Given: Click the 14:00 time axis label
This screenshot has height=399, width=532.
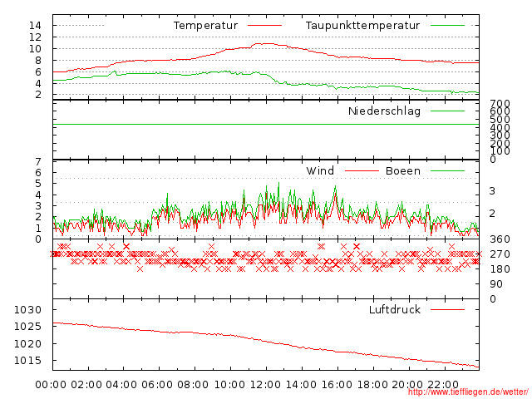Looking at the screenshot, I should click(x=301, y=385).
